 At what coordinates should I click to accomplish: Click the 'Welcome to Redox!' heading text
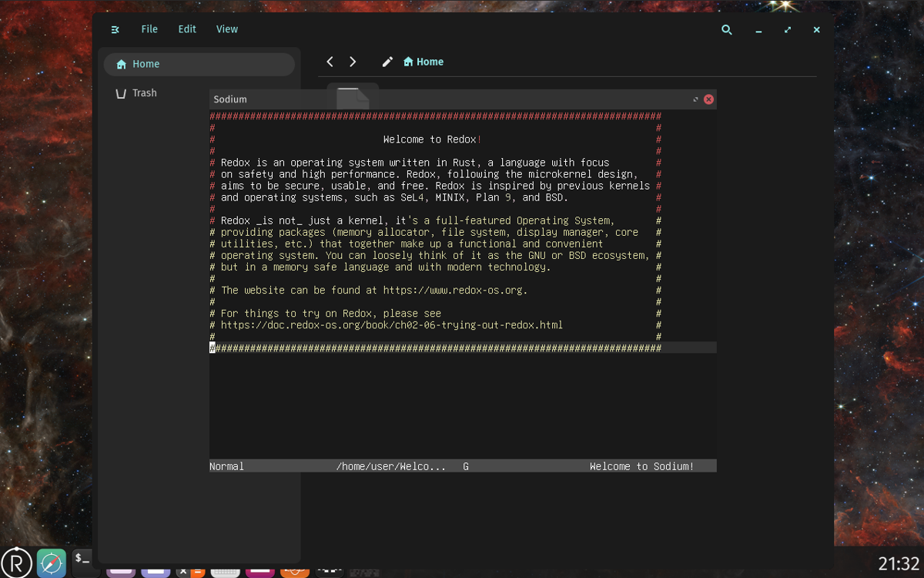click(433, 139)
